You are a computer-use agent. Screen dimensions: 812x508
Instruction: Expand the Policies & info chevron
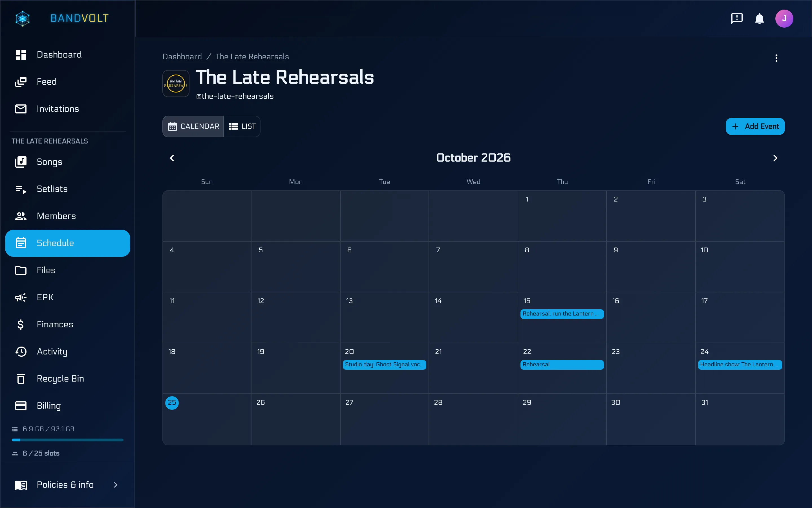point(115,485)
